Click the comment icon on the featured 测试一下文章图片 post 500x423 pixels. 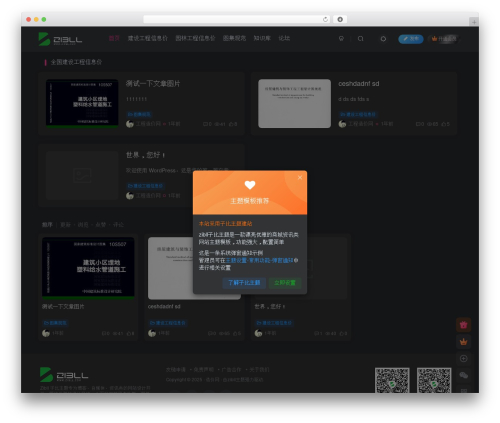point(205,124)
